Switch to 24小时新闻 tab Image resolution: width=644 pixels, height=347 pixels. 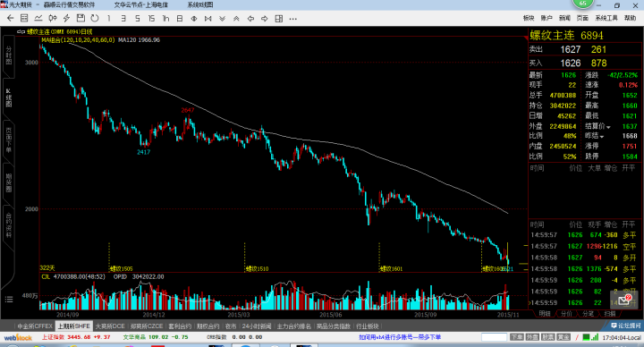pyautogui.click(x=257, y=326)
